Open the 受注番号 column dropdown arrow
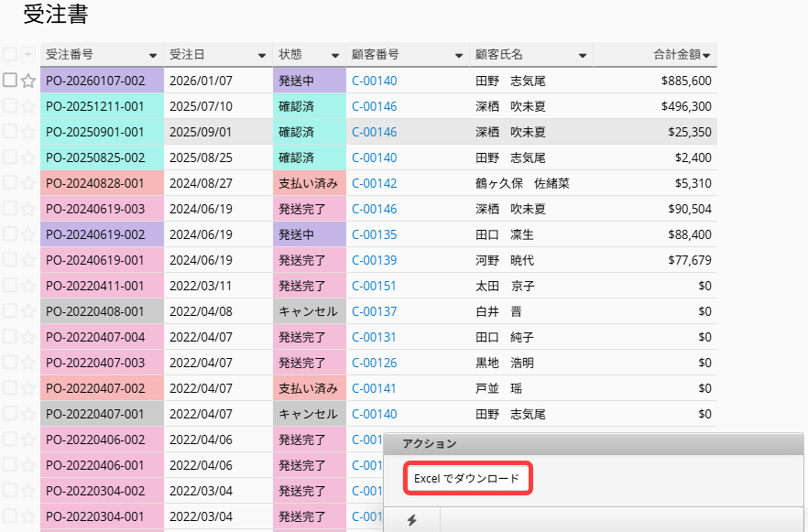The width and height of the screenshot is (808, 532). point(151,56)
